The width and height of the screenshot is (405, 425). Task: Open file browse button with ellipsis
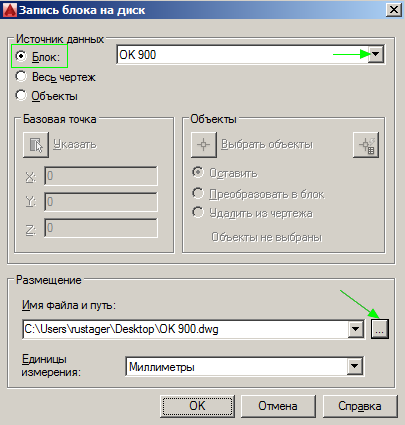point(380,329)
